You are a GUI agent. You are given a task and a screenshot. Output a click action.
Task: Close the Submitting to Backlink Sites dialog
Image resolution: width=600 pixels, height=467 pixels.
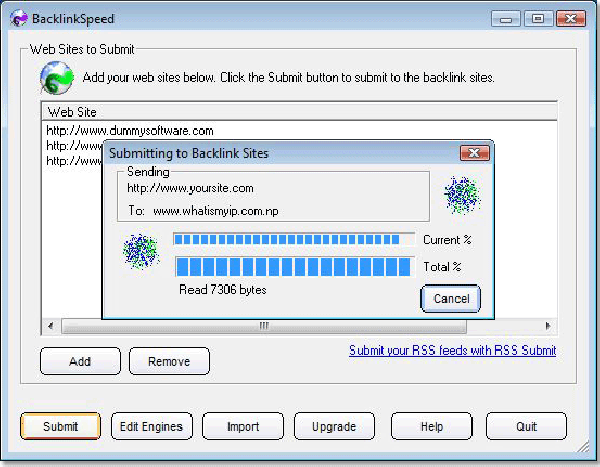click(x=474, y=153)
